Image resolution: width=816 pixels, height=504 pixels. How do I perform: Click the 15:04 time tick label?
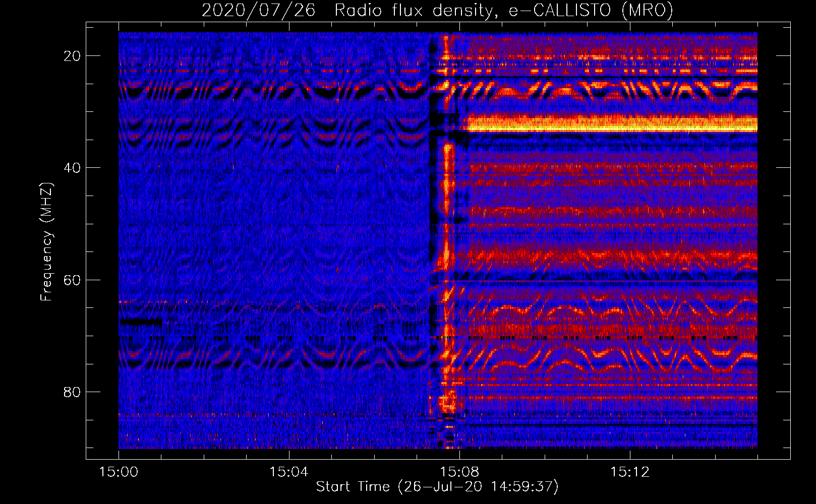288,472
